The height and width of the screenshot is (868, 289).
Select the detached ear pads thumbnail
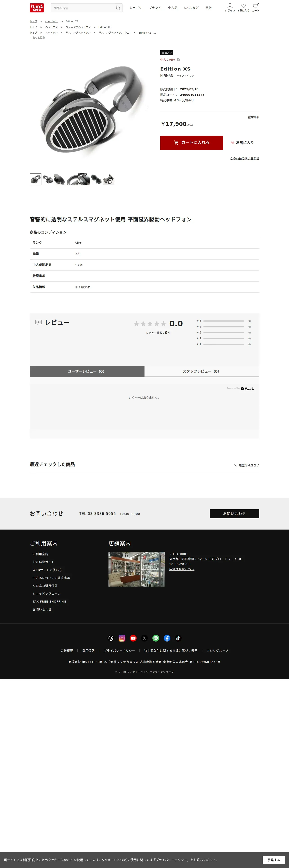[x=96, y=179]
